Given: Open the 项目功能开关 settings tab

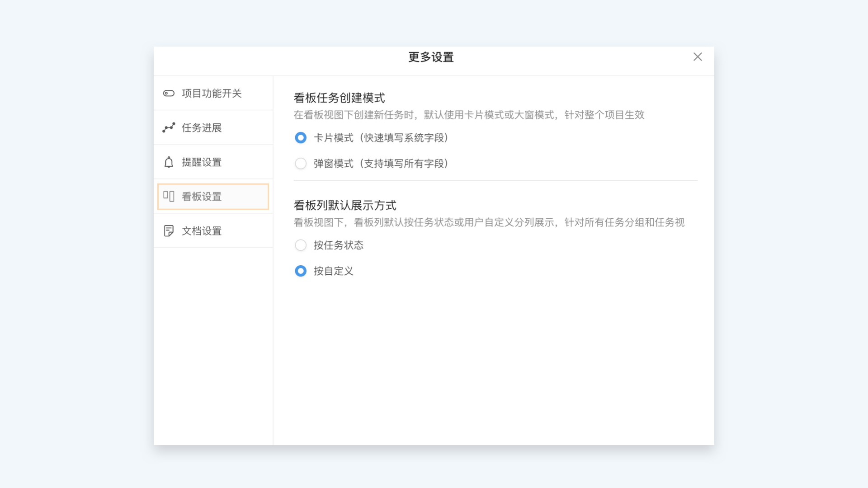Looking at the screenshot, I should tap(212, 94).
